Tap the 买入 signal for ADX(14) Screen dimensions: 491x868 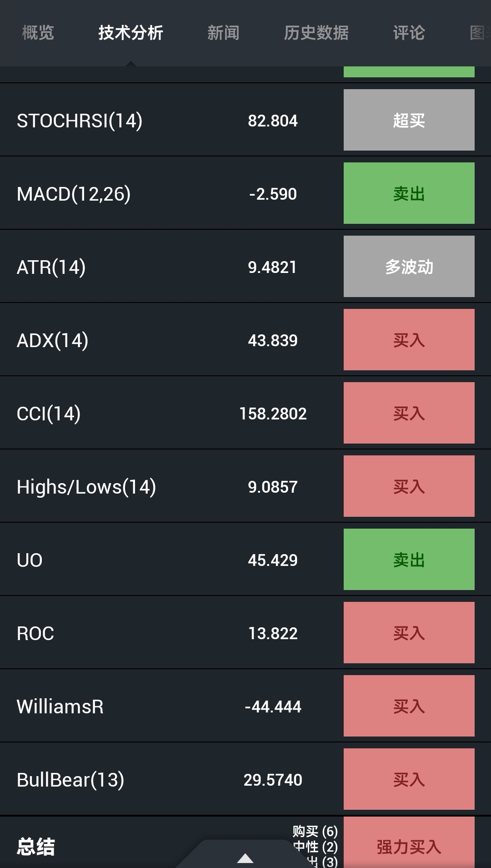409,340
